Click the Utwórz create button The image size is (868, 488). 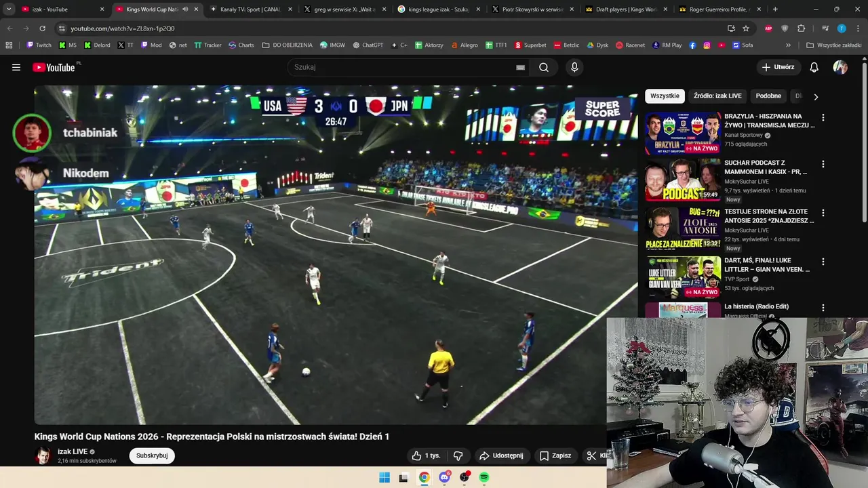pyautogui.click(x=778, y=67)
